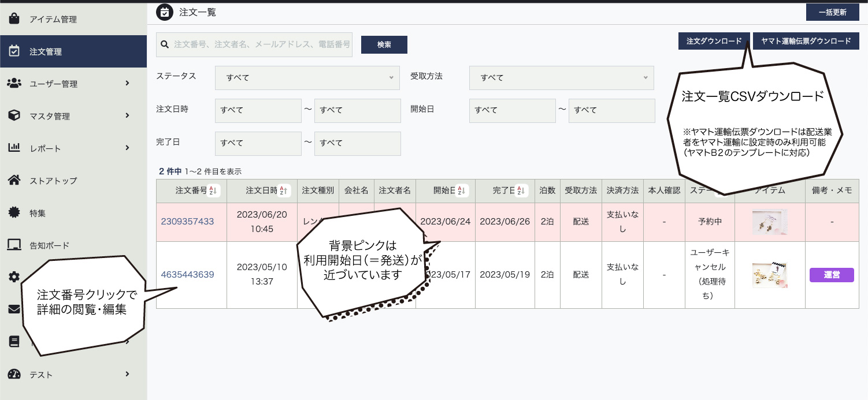This screenshot has width=868, height=400.
Task: Toggle sort order on 注文日時 column
Action: click(x=284, y=190)
